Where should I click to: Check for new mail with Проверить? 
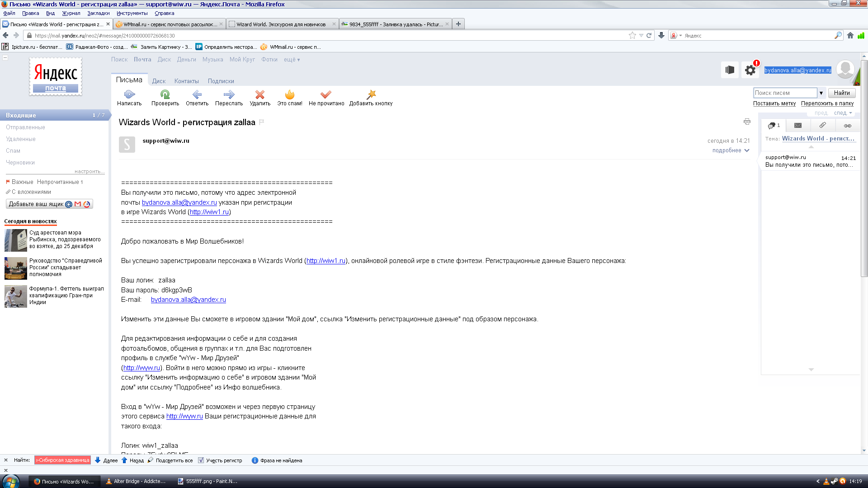(165, 98)
